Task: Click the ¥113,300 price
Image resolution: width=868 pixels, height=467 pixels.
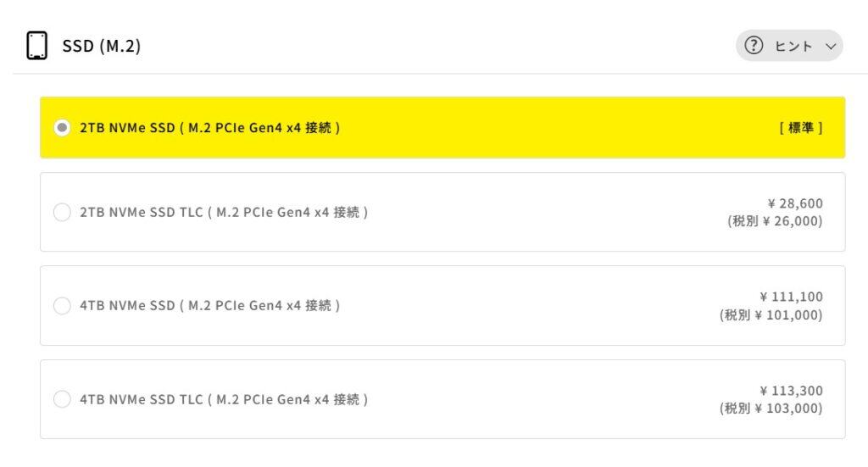Action: coord(791,391)
